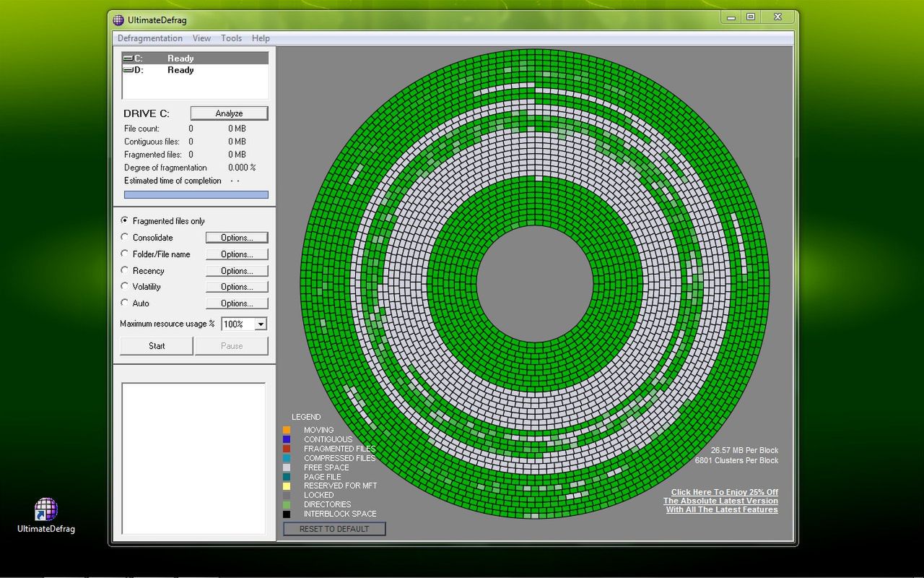Select the Recency radio option
This screenshot has width=924, height=578.
tap(143, 271)
